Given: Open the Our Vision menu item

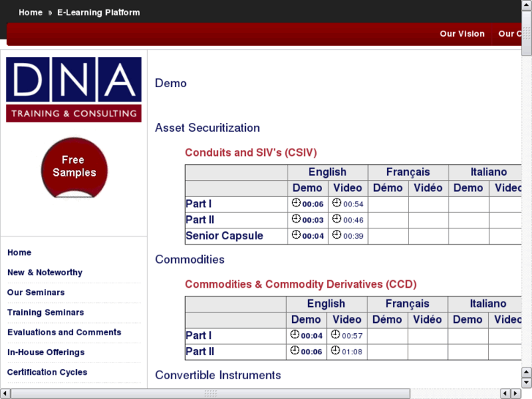Looking at the screenshot, I should point(462,34).
